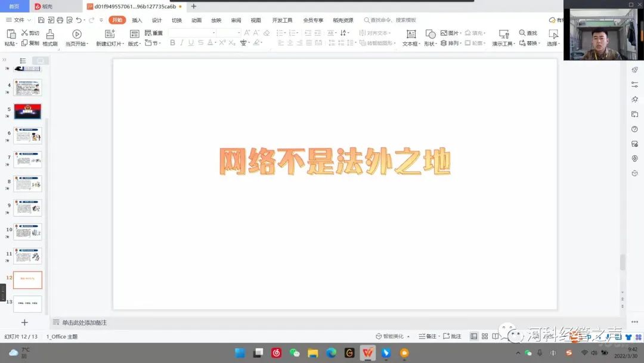The width and height of the screenshot is (644, 363).
Task: Toggle Subscript formatting
Action: pyautogui.click(x=232, y=43)
